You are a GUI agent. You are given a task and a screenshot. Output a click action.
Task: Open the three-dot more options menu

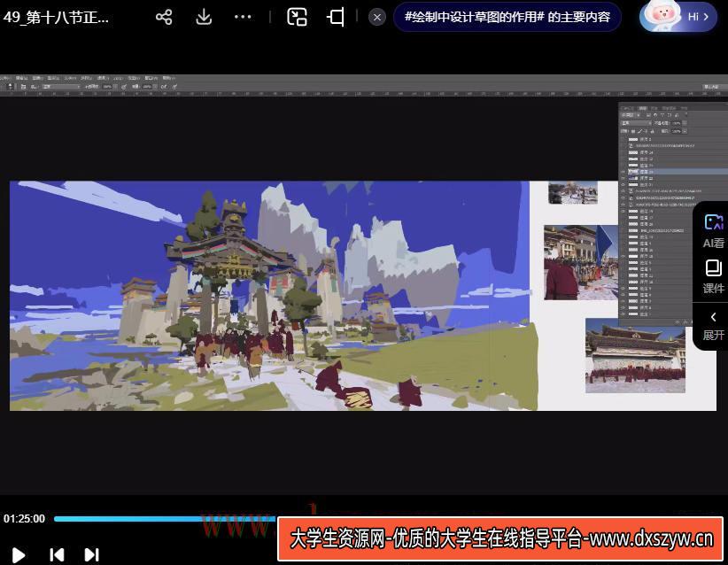coord(243,17)
